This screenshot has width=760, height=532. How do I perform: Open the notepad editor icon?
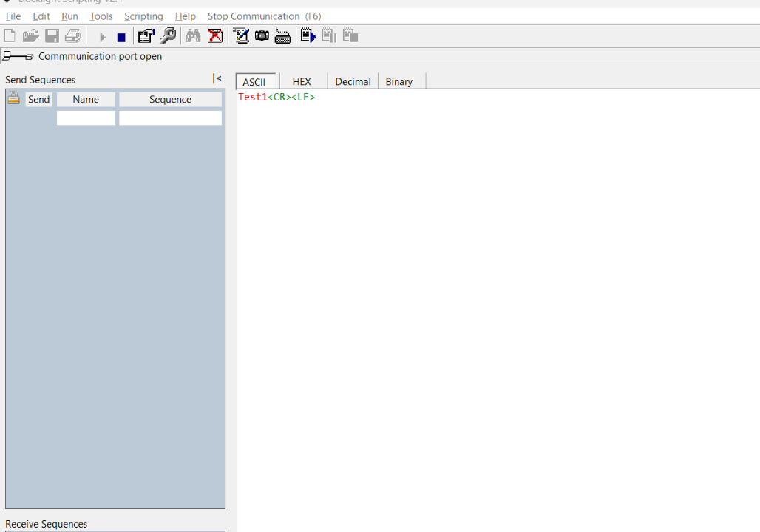241,36
